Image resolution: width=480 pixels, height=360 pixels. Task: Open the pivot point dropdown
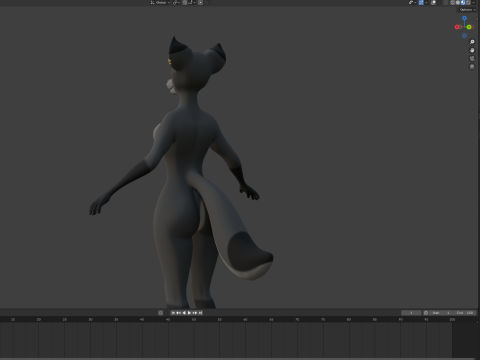click(177, 2)
